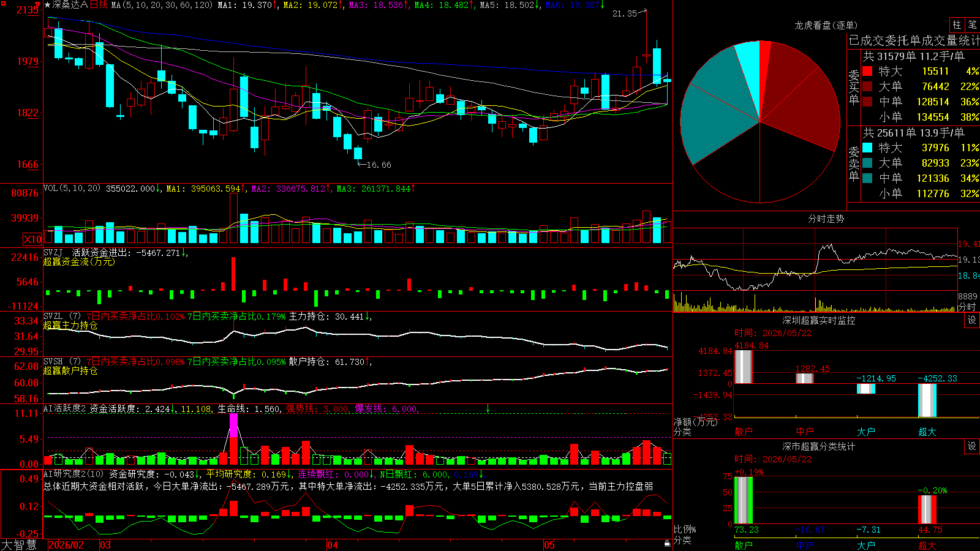Image resolution: width=980 pixels, height=551 pixels.
Task: Click the lock icon on the time axis
Action: (x=668, y=544)
